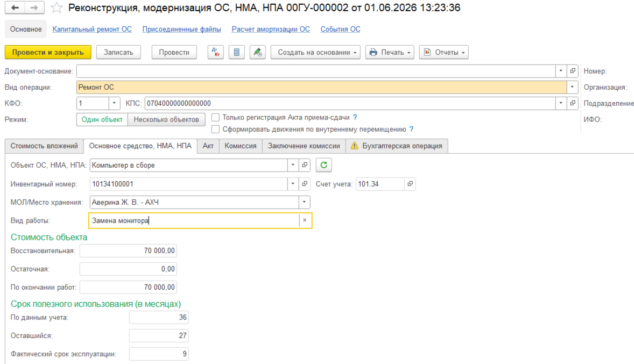
Task: Click the По окончании работ field
Action: (x=128, y=287)
